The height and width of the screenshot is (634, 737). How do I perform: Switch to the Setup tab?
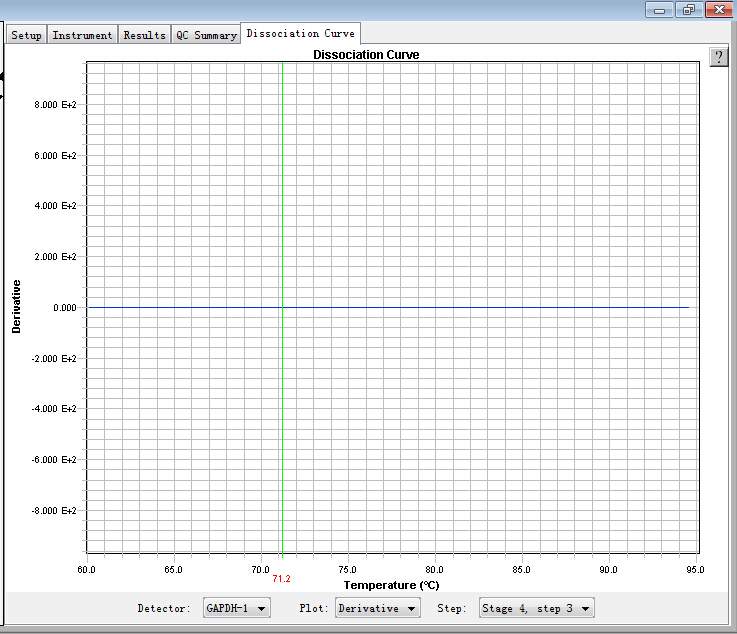click(26, 35)
